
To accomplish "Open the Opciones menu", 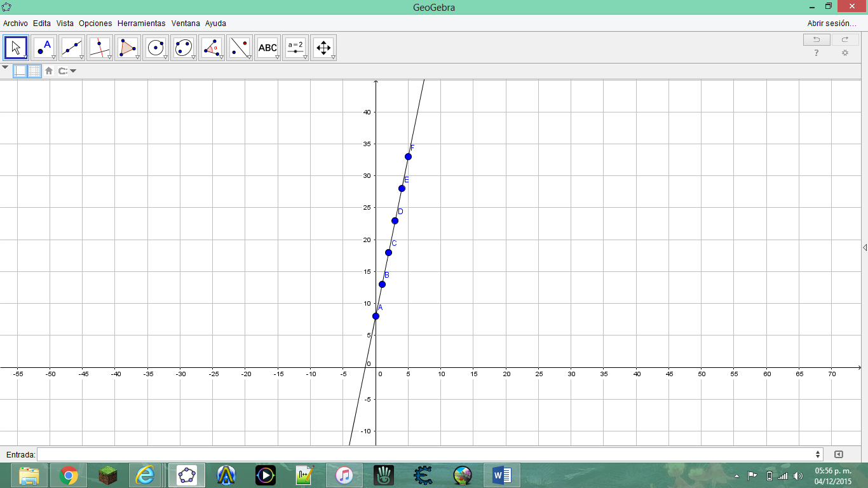I will pos(95,24).
